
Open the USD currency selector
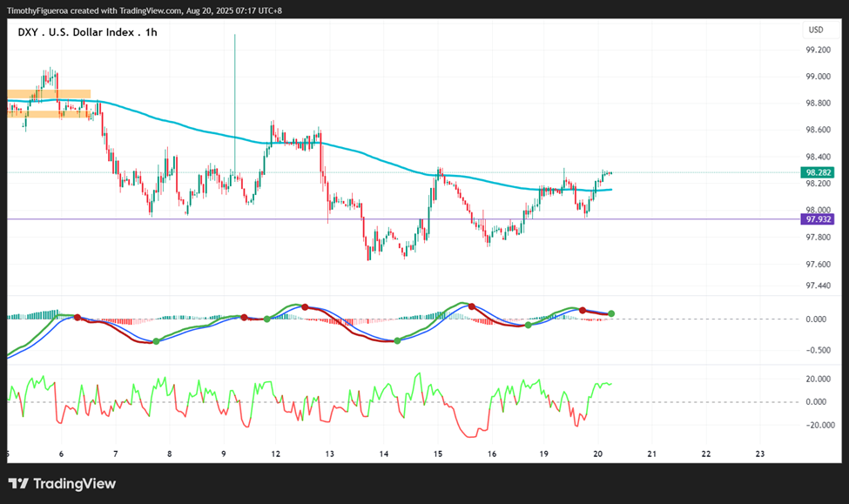tap(816, 30)
